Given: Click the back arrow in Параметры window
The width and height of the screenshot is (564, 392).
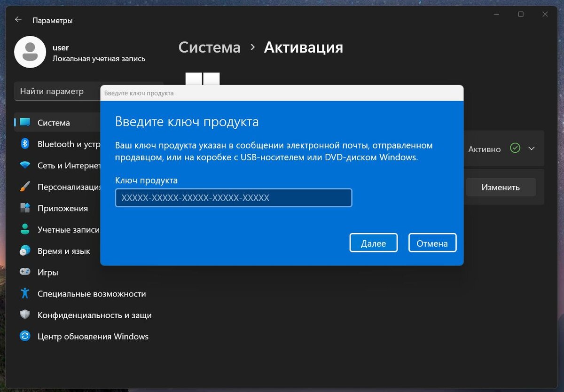Looking at the screenshot, I should coord(18,20).
